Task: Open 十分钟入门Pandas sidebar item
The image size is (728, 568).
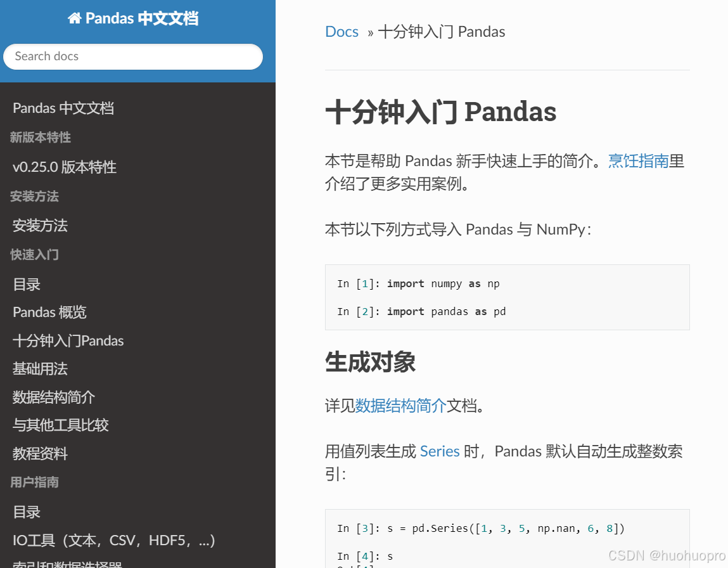Action: tap(68, 341)
